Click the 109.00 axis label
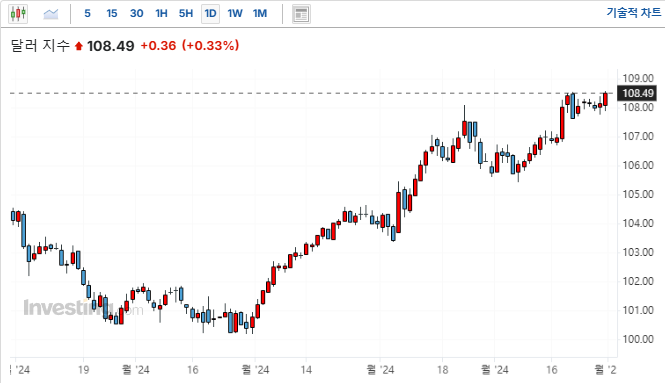This screenshot has width=665, height=383. click(638, 78)
